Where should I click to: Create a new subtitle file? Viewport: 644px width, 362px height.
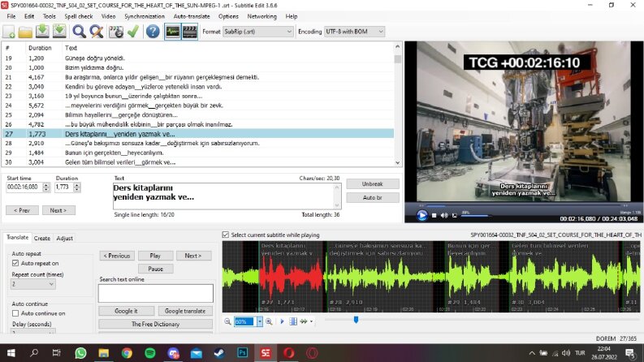(x=9, y=32)
